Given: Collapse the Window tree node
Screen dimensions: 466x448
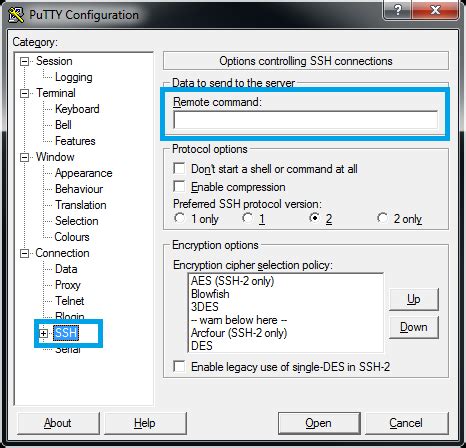Looking at the screenshot, I should (x=24, y=157).
